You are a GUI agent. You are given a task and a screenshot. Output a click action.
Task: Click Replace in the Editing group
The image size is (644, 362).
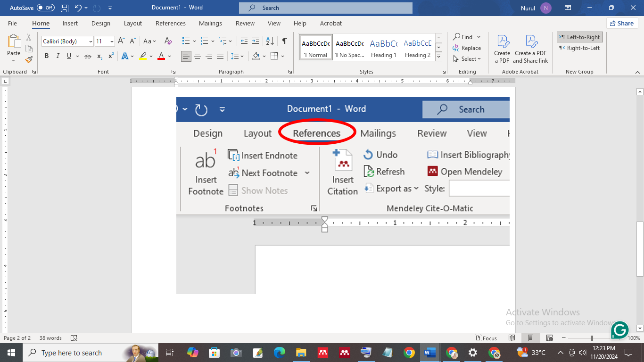467,48
